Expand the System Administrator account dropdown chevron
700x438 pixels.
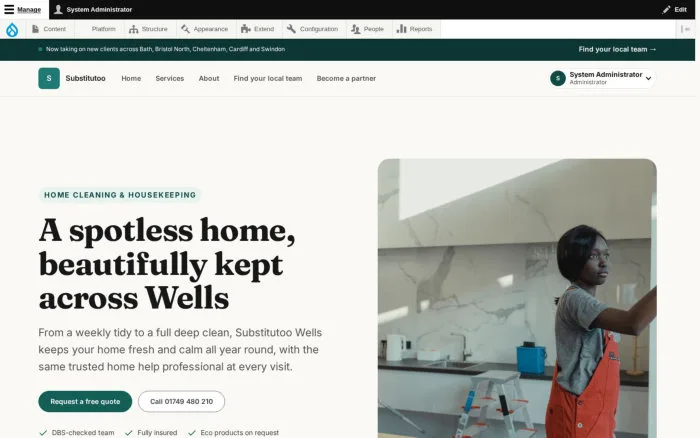(x=649, y=79)
